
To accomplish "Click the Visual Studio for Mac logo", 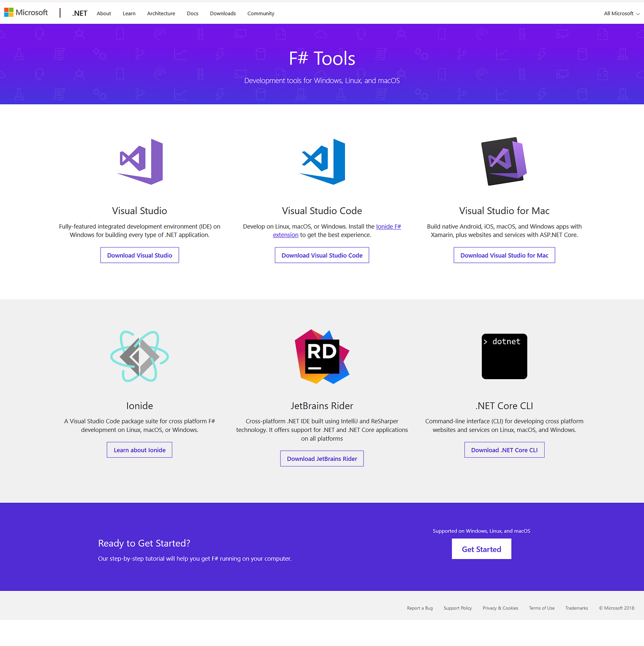I will 504,161.
